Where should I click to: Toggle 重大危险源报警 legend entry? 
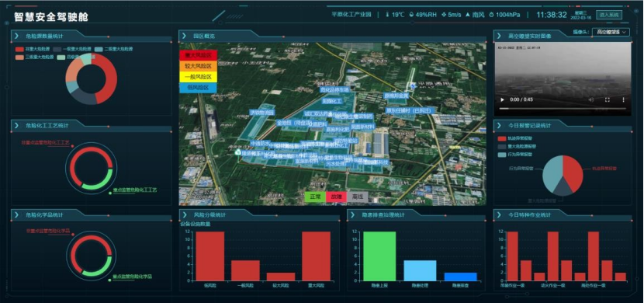point(517,146)
